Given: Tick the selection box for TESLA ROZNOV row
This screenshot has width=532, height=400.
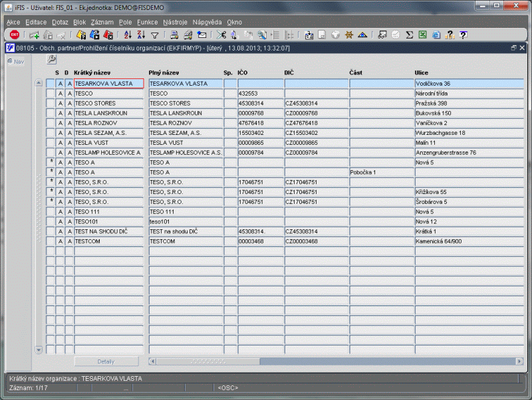Looking at the screenshot, I should click(50, 123).
